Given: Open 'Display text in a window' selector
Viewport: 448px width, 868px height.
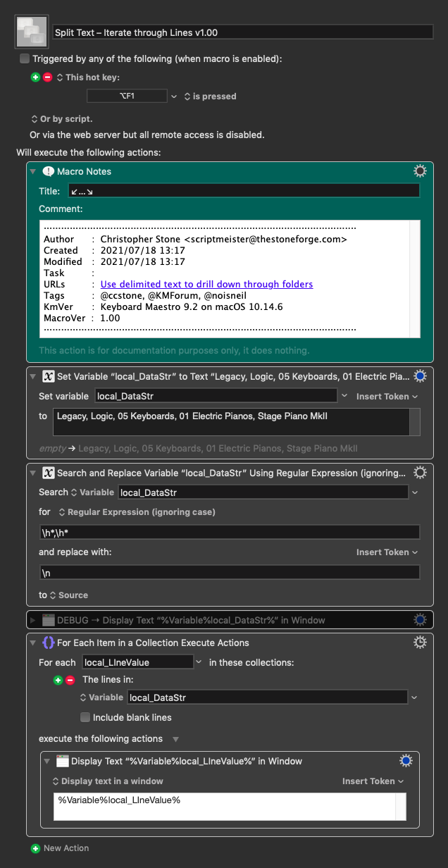Looking at the screenshot, I should click(x=108, y=781).
